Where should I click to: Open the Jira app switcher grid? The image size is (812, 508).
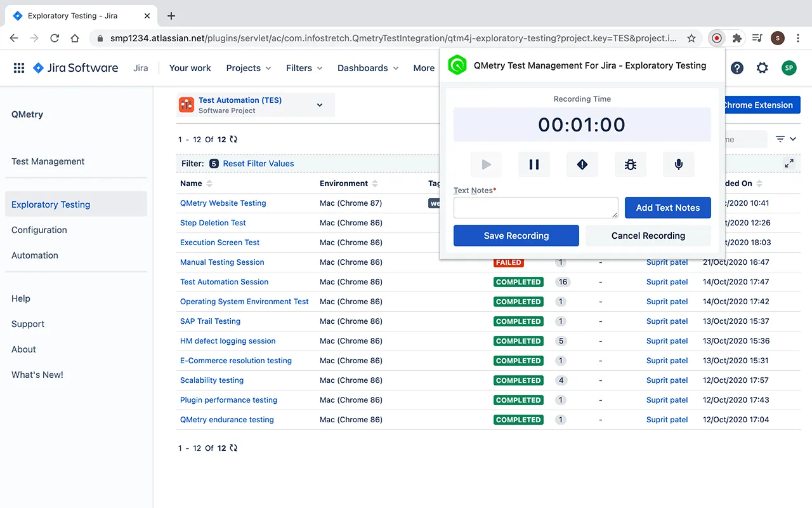tap(19, 68)
